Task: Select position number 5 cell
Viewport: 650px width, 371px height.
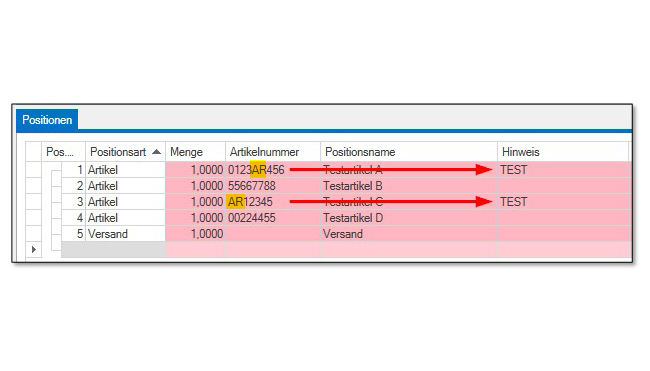Action: [73, 234]
